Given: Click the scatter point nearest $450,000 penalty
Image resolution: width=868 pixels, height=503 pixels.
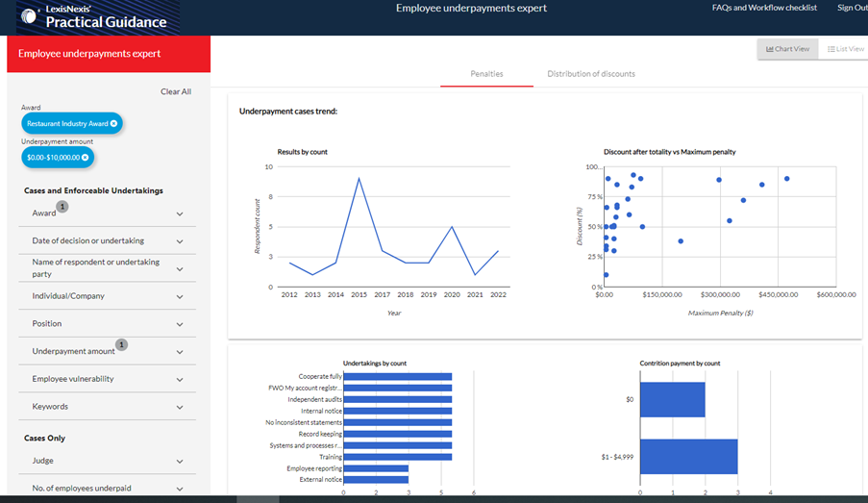Looking at the screenshot, I should coord(786,178).
